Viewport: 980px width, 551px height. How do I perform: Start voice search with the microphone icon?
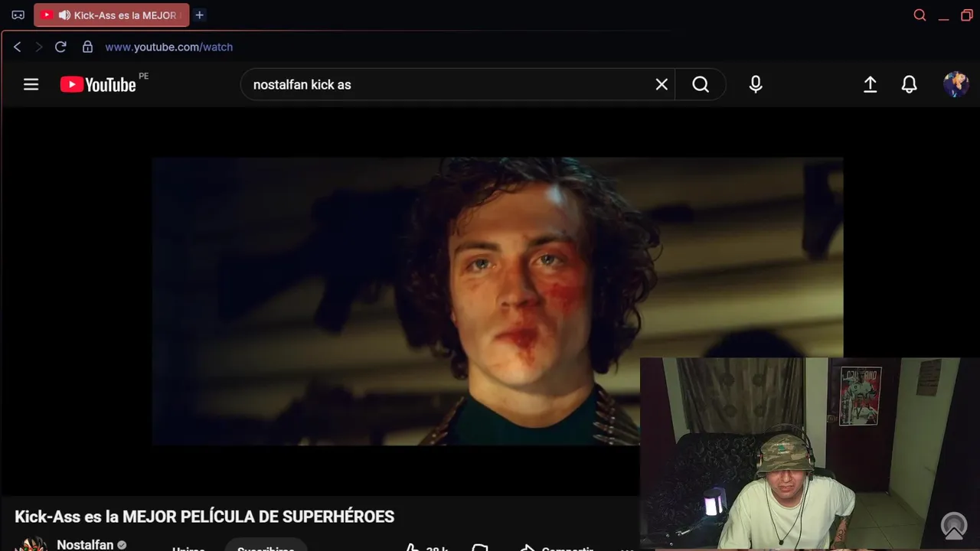pyautogui.click(x=756, y=84)
